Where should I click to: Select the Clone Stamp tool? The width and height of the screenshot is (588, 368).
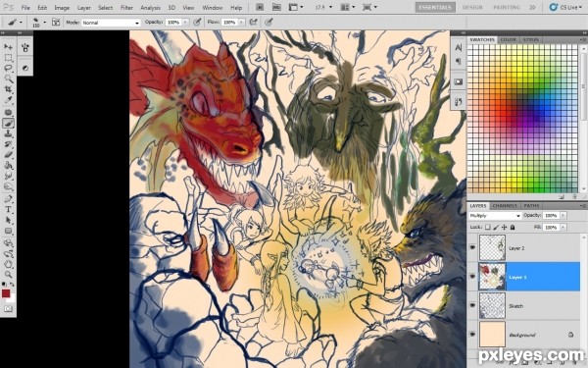(8, 133)
